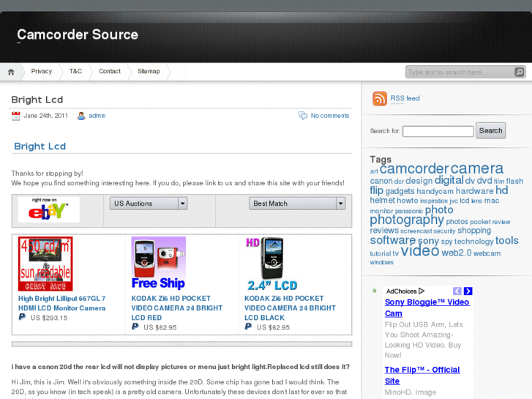Select the shopping tag
The height and width of the screenshot is (399, 532).
(474, 231)
